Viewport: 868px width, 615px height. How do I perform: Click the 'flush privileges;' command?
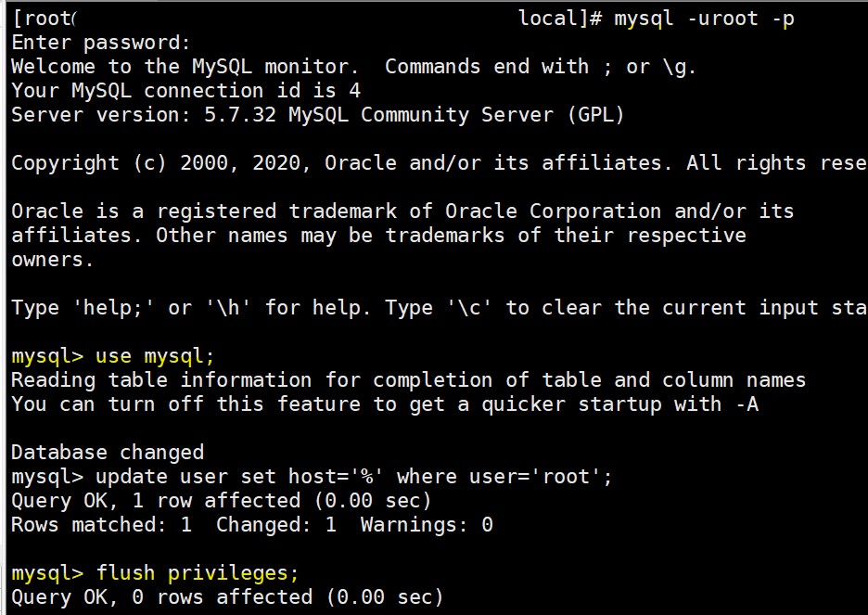click(x=198, y=573)
